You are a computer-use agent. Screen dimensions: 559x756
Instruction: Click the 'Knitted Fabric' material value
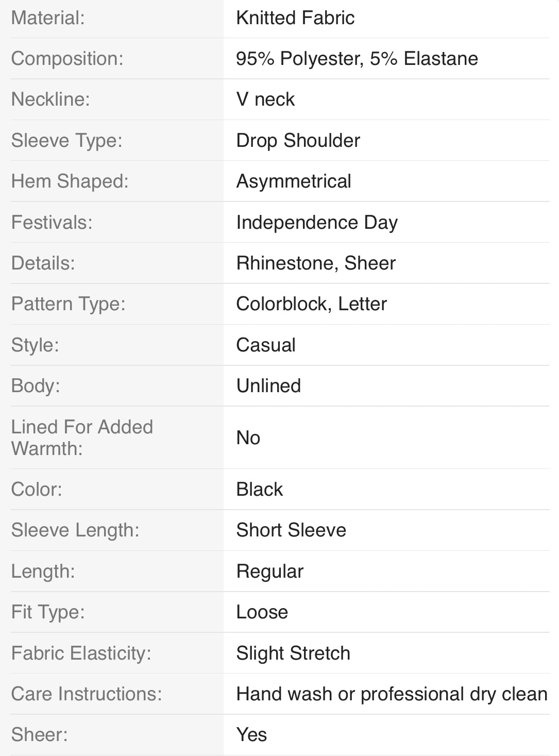[295, 18]
